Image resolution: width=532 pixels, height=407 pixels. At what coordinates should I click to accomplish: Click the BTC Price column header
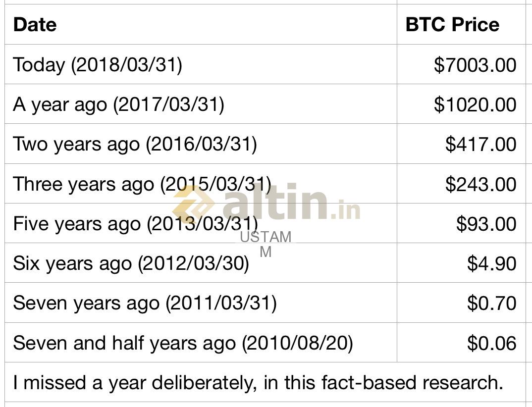(x=461, y=24)
